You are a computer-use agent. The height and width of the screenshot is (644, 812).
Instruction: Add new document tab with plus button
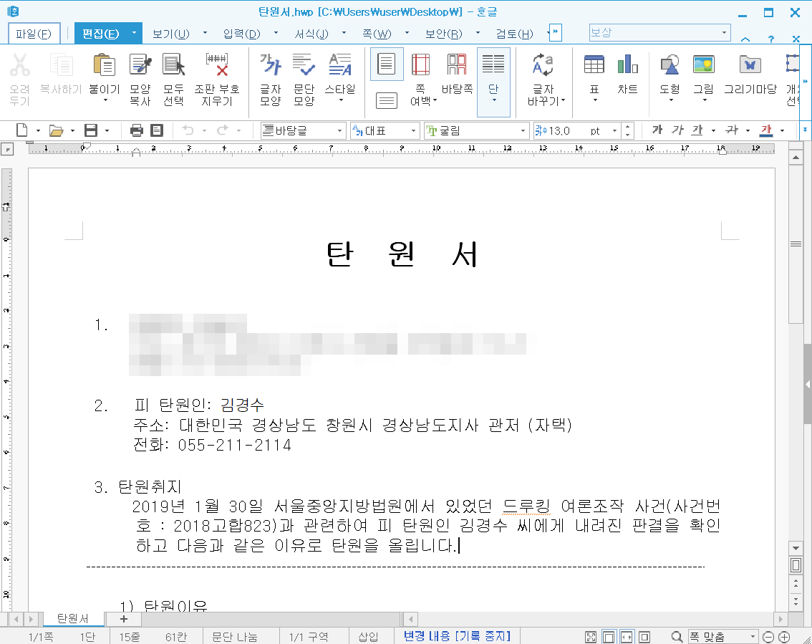pos(124,619)
